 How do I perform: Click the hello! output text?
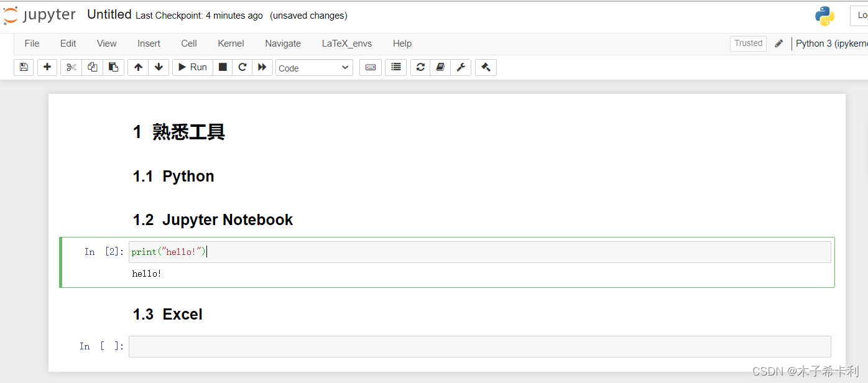[x=147, y=274]
